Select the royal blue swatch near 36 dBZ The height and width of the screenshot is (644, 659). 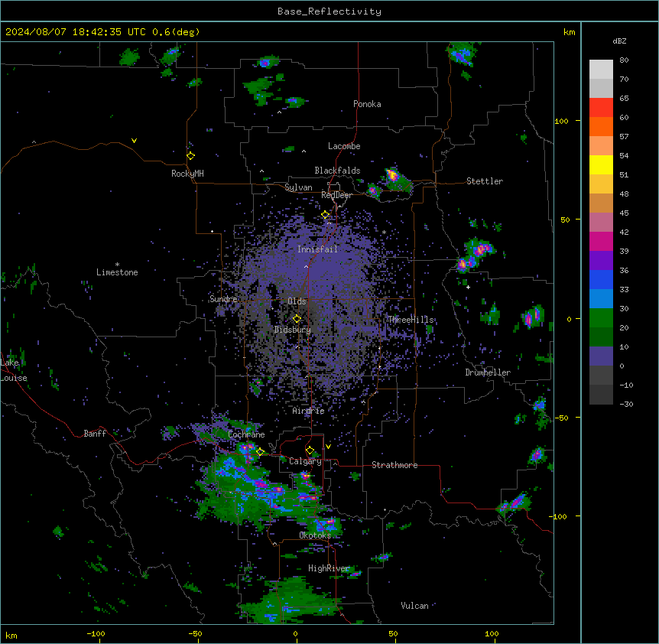click(x=601, y=279)
